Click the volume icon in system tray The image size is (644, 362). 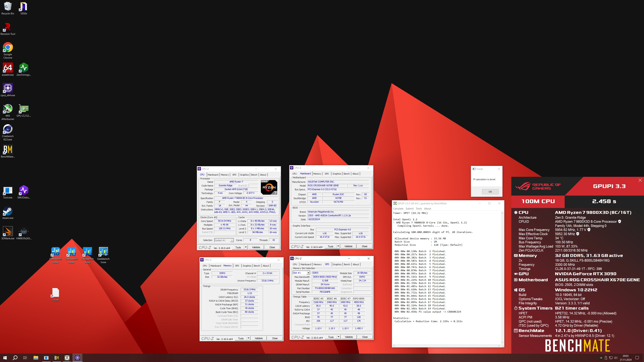click(616, 358)
